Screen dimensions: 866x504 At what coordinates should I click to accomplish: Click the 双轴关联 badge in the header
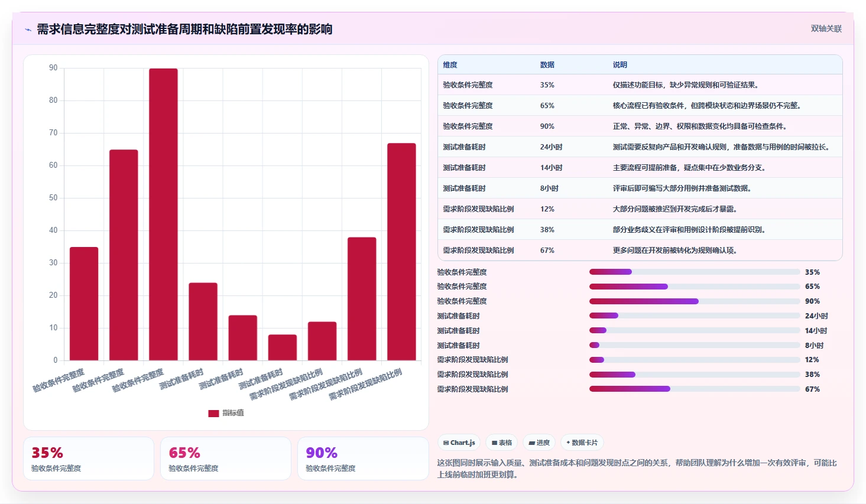click(x=826, y=28)
